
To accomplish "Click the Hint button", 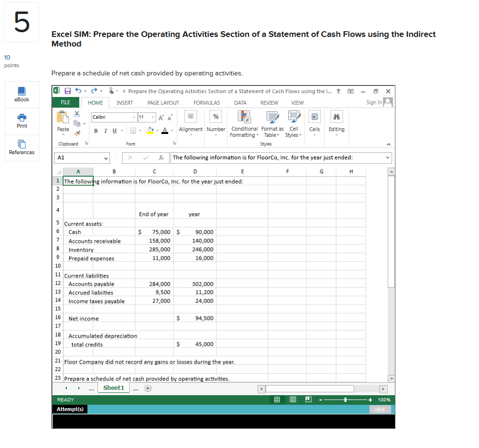I will 380,409.
